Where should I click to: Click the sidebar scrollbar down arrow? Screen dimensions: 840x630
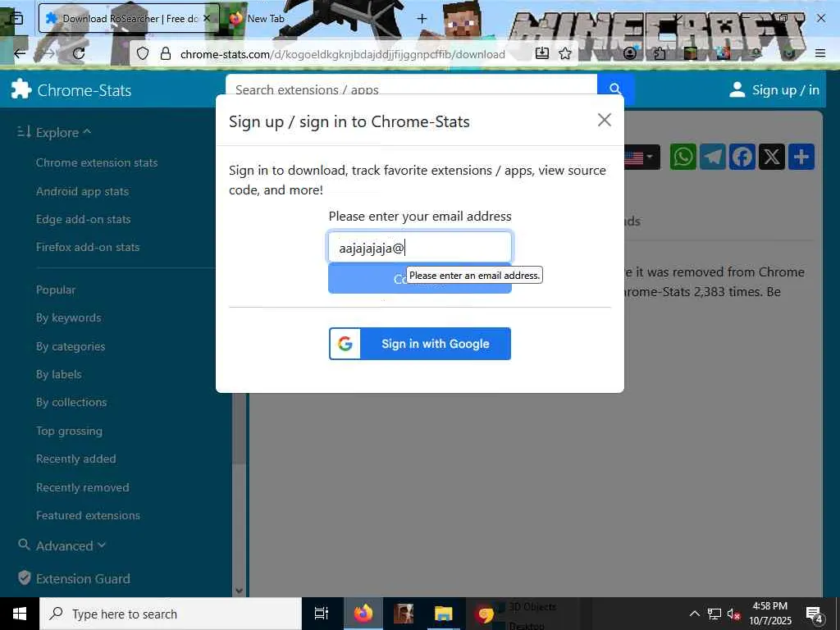click(x=239, y=591)
